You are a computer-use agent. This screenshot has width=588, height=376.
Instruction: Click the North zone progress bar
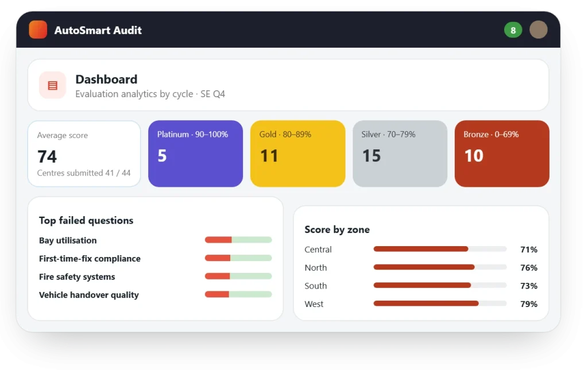(x=440, y=267)
